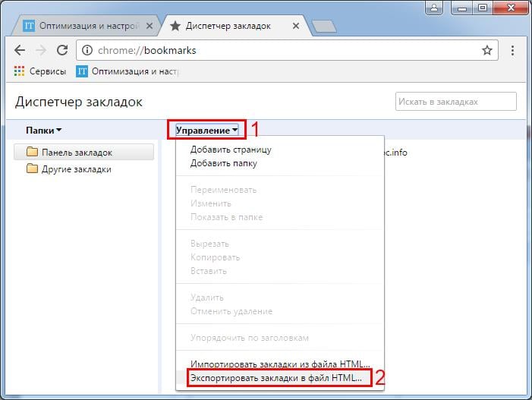532x400 pixels.
Task: Select Добавить папку menu entry
Action: coord(223,162)
